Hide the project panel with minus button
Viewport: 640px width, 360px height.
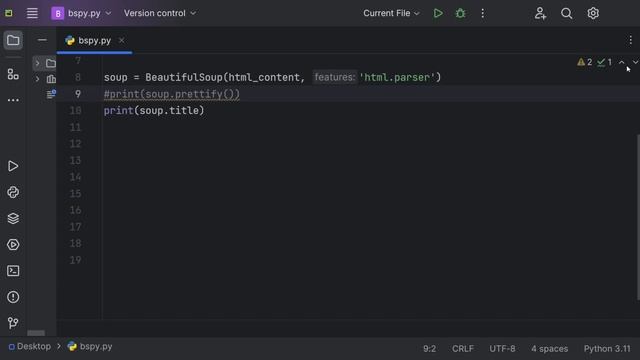pyautogui.click(x=42, y=40)
